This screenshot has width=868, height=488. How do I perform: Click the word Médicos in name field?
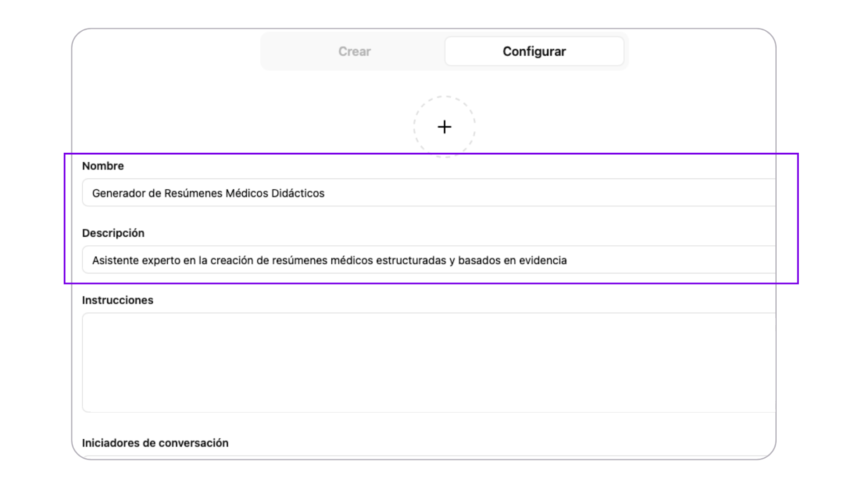click(247, 193)
